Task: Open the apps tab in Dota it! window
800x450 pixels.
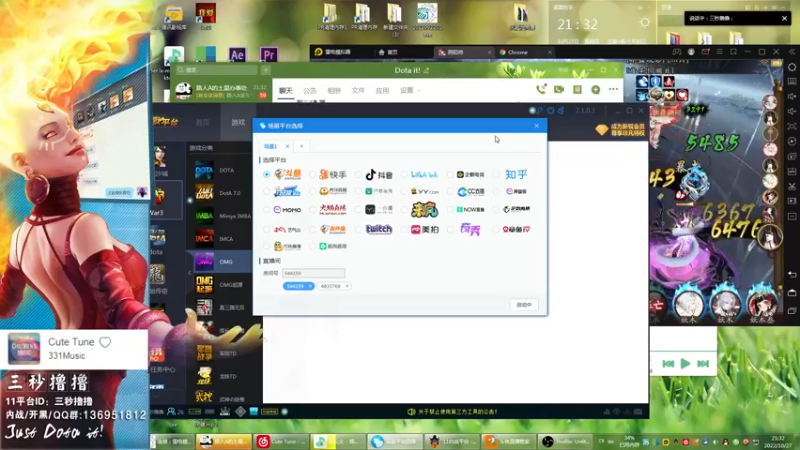Action: (382, 91)
